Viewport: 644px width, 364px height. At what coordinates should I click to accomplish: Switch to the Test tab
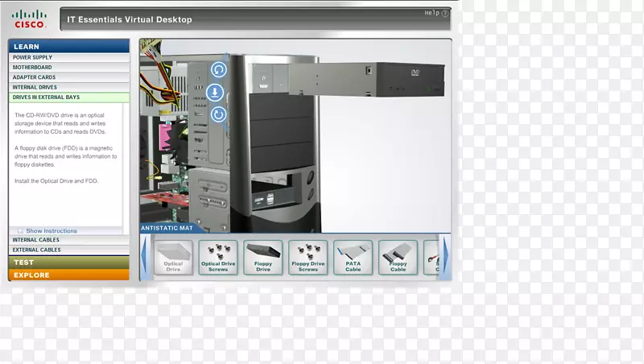coord(68,263)
